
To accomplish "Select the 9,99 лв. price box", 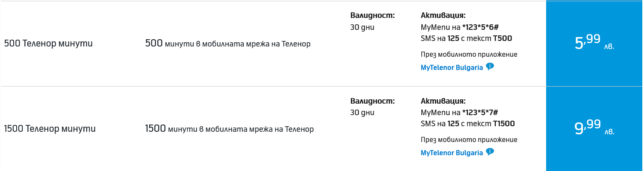I will [x=594, y=128].
